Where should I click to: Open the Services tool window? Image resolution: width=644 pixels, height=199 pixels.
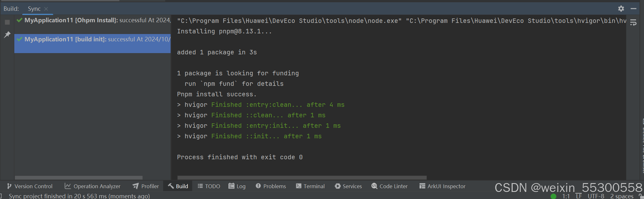[x=348, y=186]
